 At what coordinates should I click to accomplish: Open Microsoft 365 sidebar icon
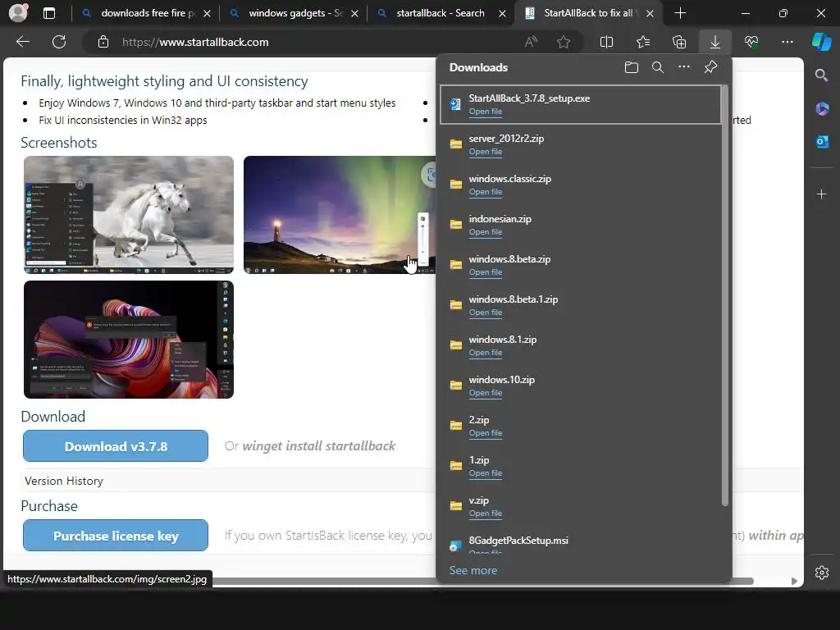pyautogui.click(x=822, y=109)
